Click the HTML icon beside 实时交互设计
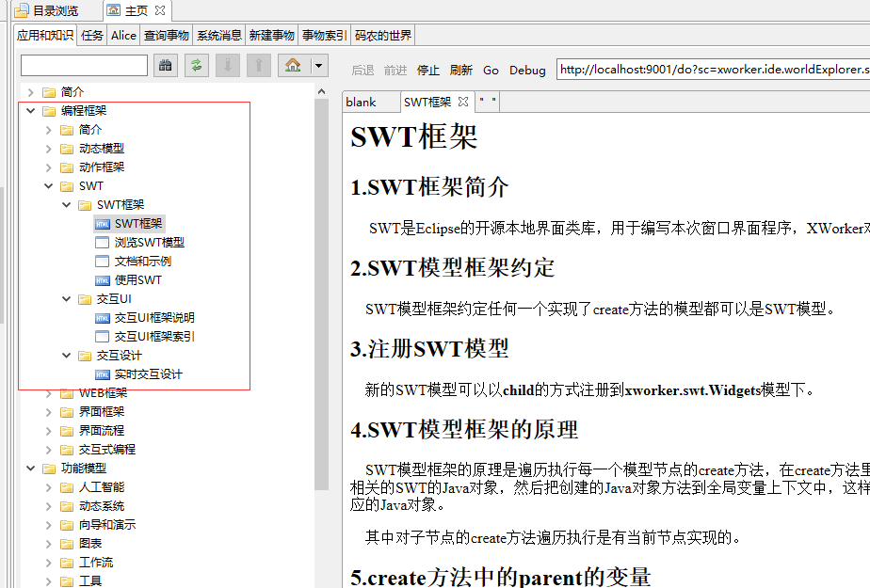The width and height of the screenshot is (870, 588). [102, 374]
